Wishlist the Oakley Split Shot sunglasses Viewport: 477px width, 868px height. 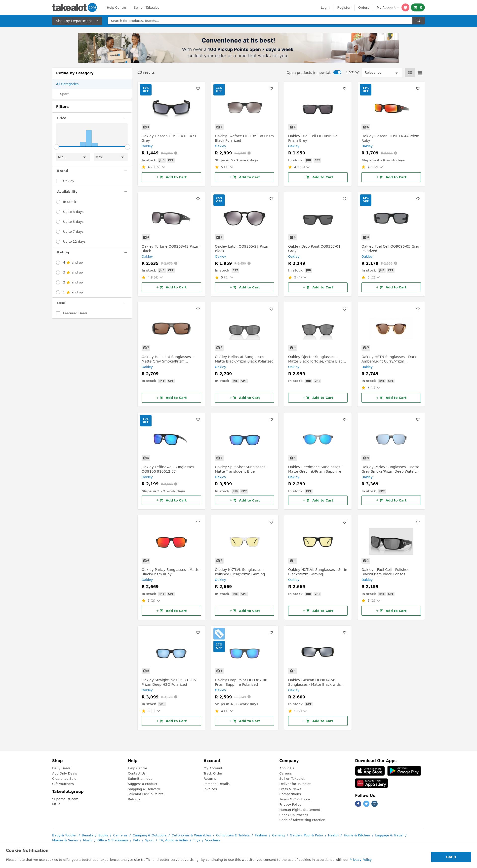(x=271, y=419)
